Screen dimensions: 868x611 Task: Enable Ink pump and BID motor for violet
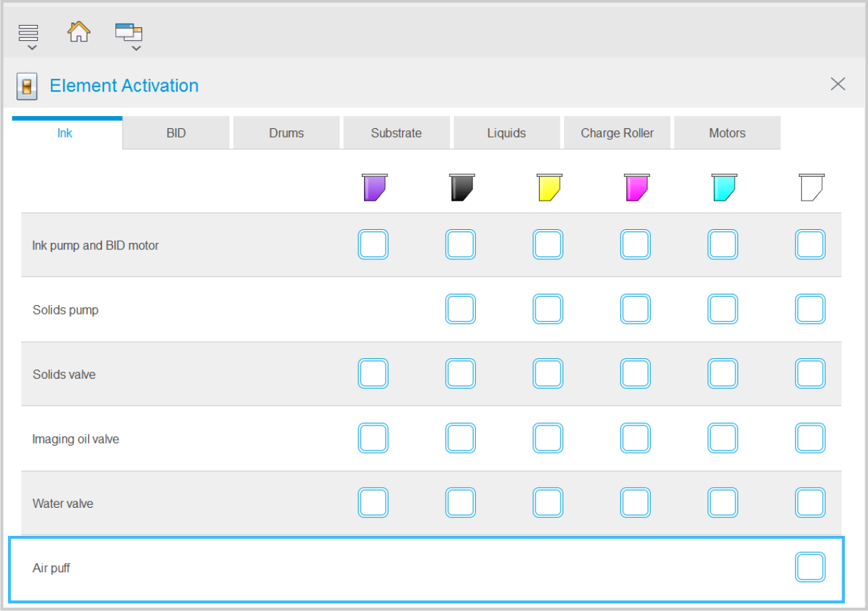(373, 244)
